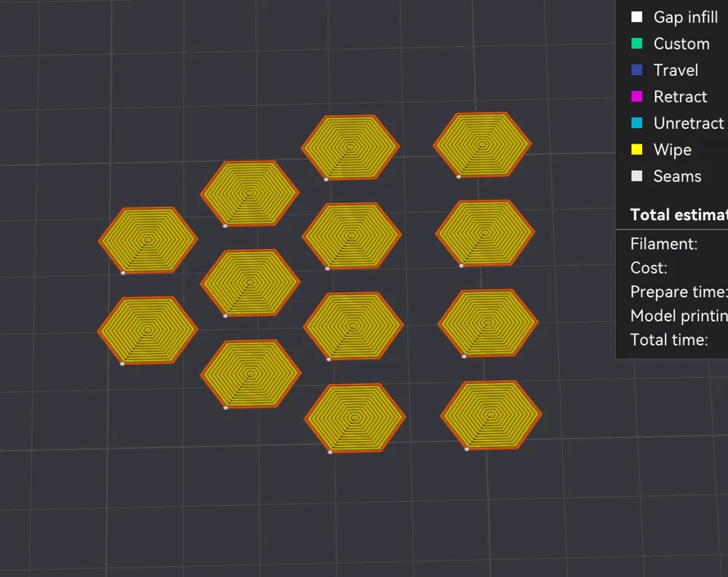The height and width of the screenshot is (577, 728).
Task: Click the Total estimation heading
Action: [x=678, y=215]
